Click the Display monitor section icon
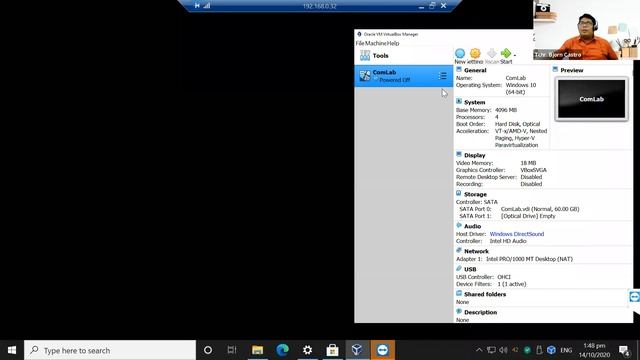This screenshot has width=640, height=360. (459, 154)
